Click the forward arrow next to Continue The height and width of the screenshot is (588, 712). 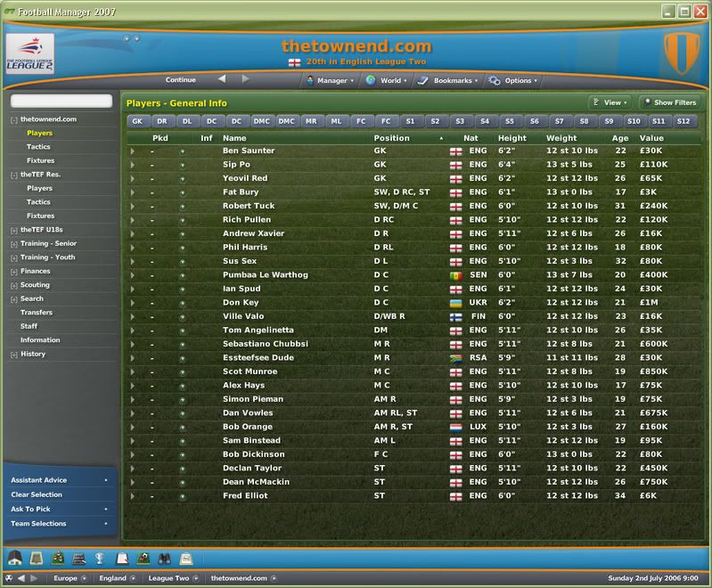click(x=245, y=79)
